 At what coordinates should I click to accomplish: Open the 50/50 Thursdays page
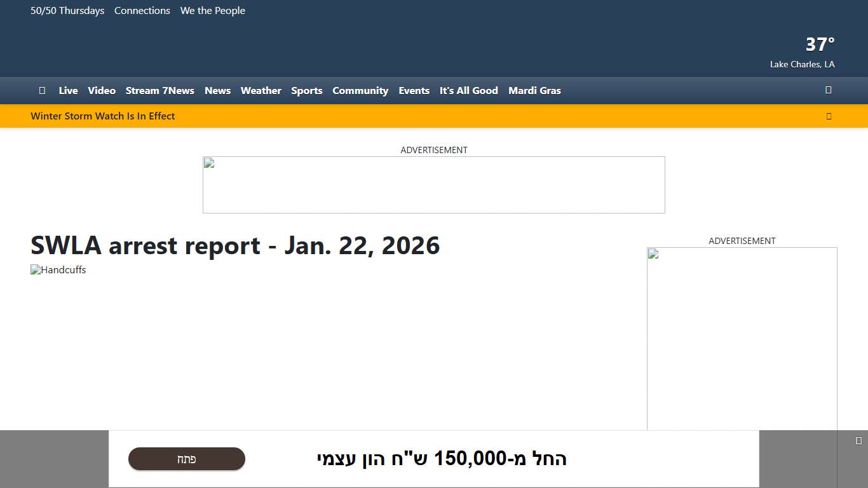point(67,10)
